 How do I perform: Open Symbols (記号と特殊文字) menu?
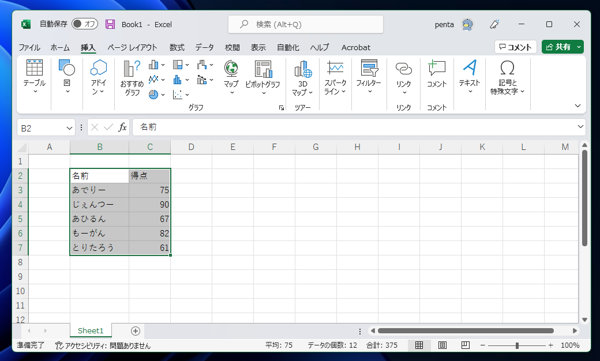pos(507,77)
